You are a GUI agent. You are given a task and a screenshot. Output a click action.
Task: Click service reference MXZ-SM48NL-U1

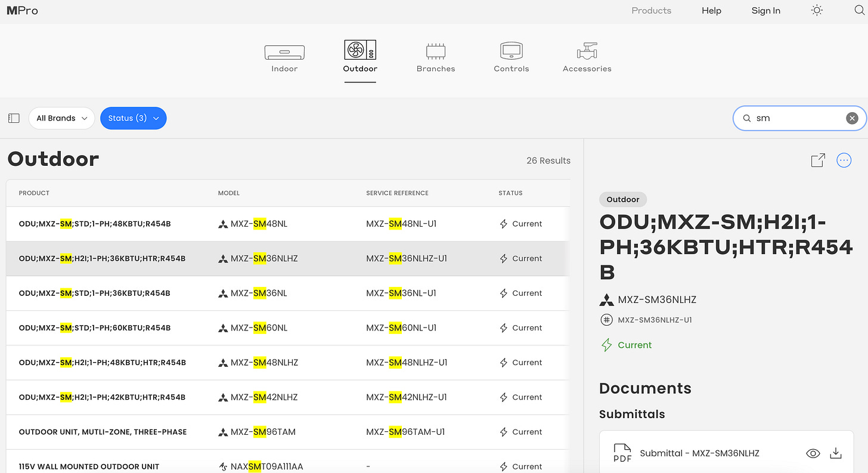click(401, 224)
